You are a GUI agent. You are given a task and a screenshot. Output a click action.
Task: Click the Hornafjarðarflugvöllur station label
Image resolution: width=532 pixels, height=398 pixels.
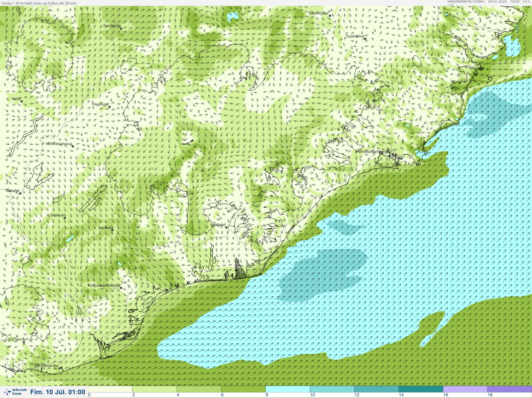374,152
